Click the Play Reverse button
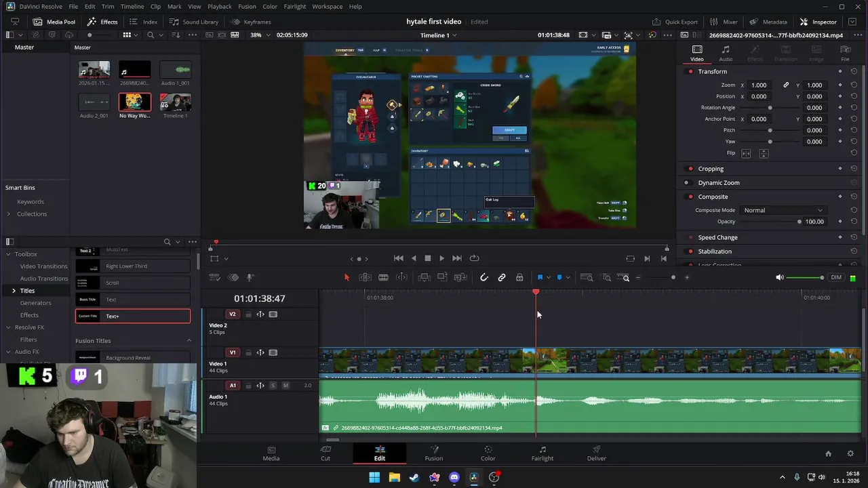The width and height of the screenshot is (868, 488). tap(414, 258)
